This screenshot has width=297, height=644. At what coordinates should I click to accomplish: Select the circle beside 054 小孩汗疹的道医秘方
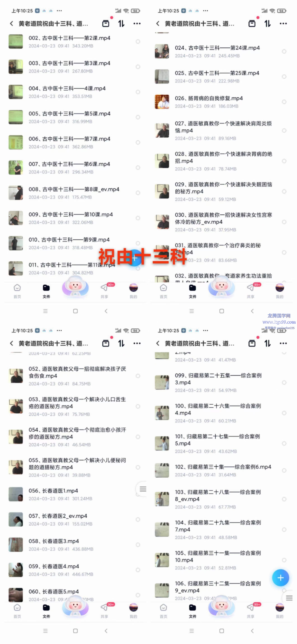138,437
